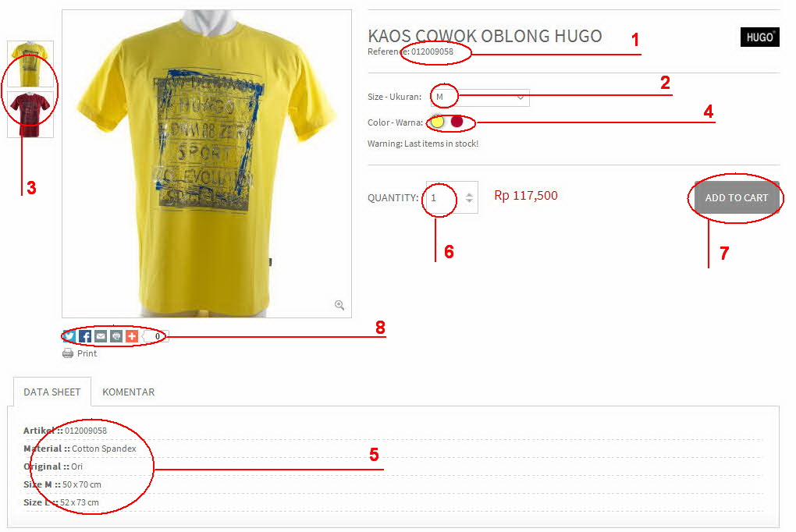
Task: Switch to the KOMENTAR tab
Action: click(129, 392)
